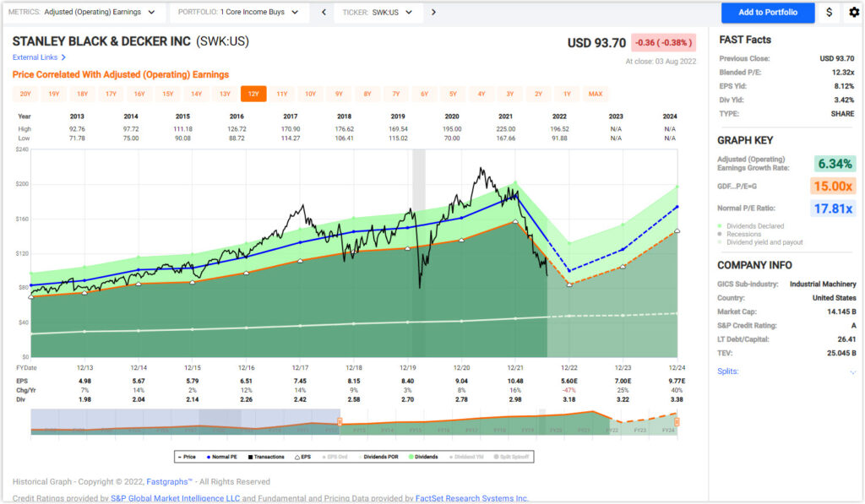Image resolution: width=865 pixels, height=504 pixels.
Task: Toggle the Dividends POR legend item
Action: pyautogui.click(x=378, y=457)
